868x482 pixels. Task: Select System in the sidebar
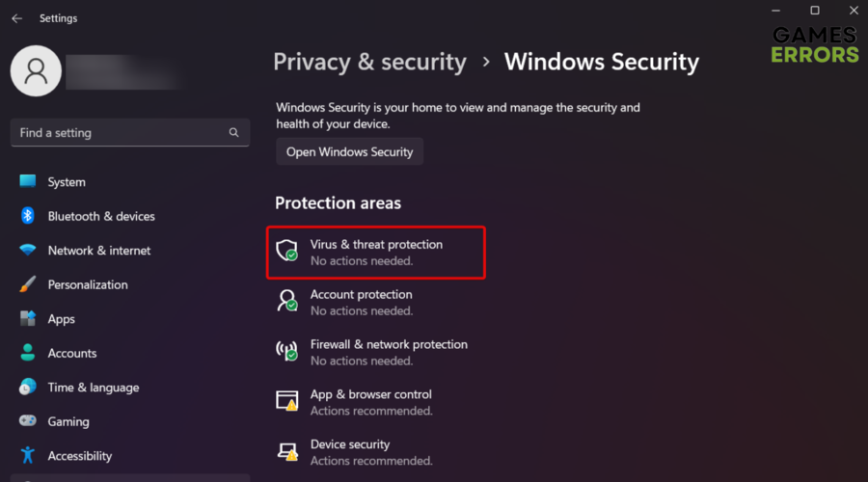click(67, 182)
